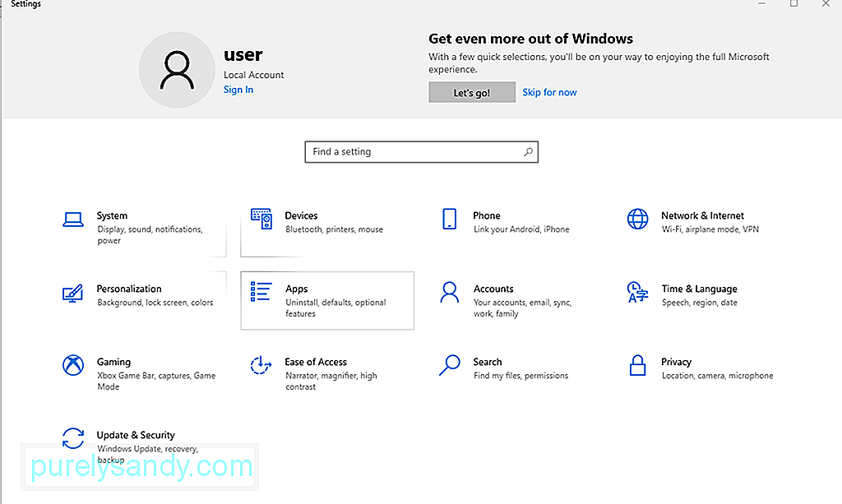Open the Ease of Access icon

(261, 366)
